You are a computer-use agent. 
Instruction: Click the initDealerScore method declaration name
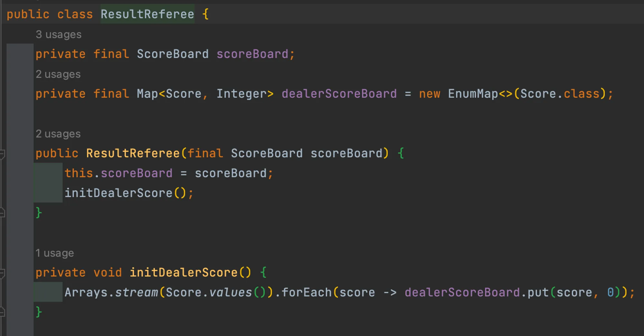tap(183, 273)
